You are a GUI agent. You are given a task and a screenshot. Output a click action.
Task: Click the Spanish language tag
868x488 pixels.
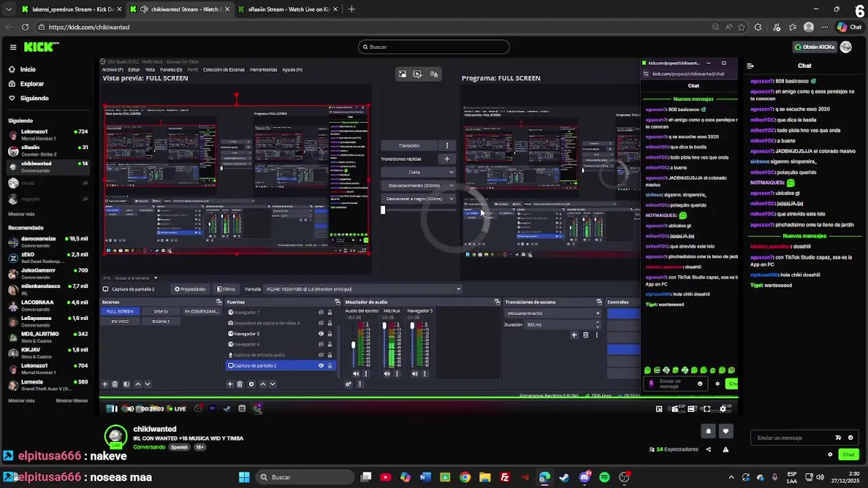(x=179, y=447)
